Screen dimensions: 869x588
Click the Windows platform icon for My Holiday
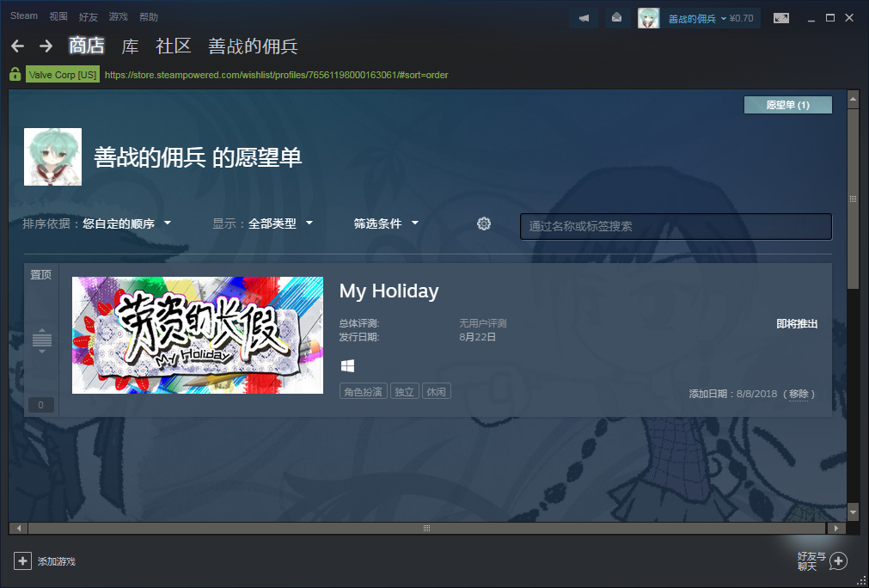pyautogui.click(x=347, y=365)
